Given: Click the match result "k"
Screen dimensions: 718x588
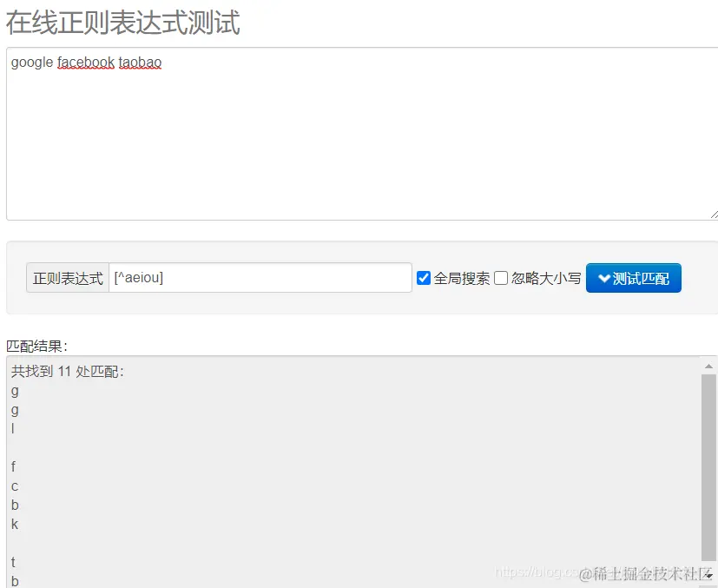Looking at the screenshot, I should pyautogui.click(x=15, y=524).
